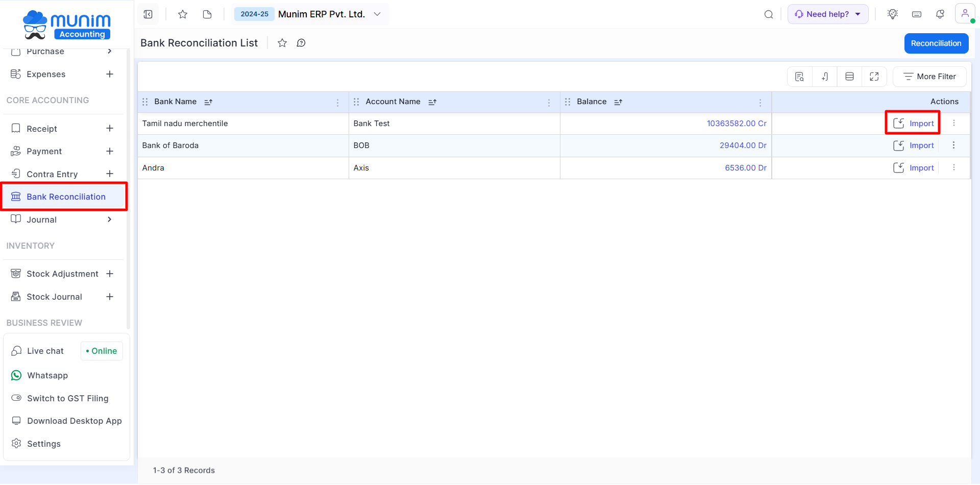Open the help chat icon beside page title
This screenshot has width=980, height=485.
click(x=301, y=43)
